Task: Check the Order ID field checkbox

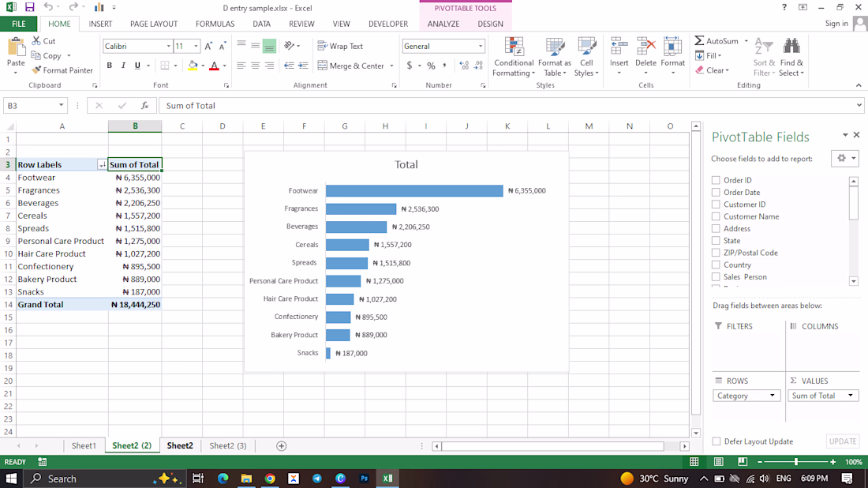Action: tap(716, 180)
